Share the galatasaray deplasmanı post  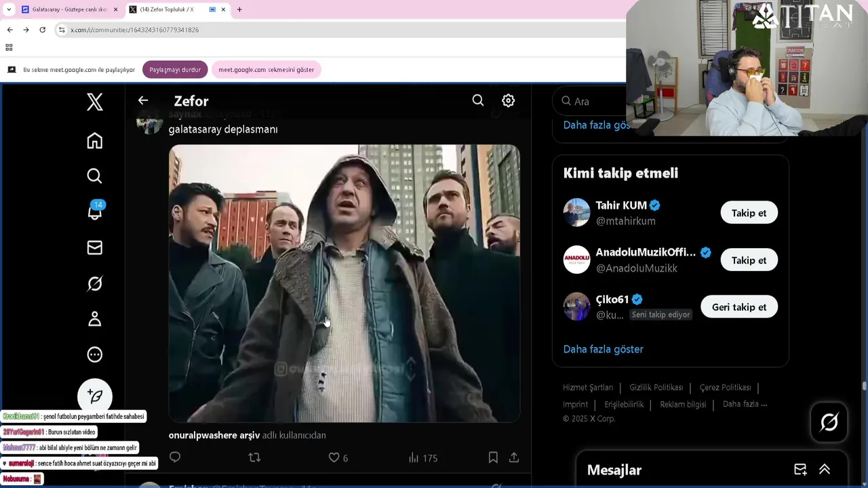click(514, 457)
